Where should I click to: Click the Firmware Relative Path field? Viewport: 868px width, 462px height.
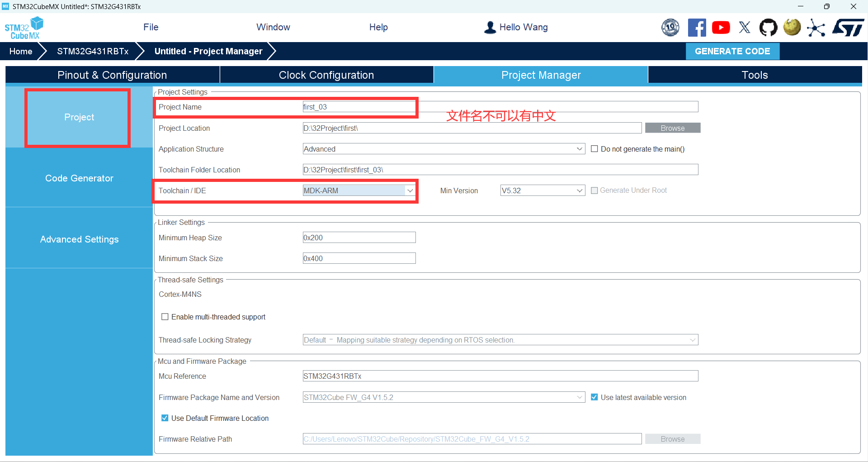[472, 439]
